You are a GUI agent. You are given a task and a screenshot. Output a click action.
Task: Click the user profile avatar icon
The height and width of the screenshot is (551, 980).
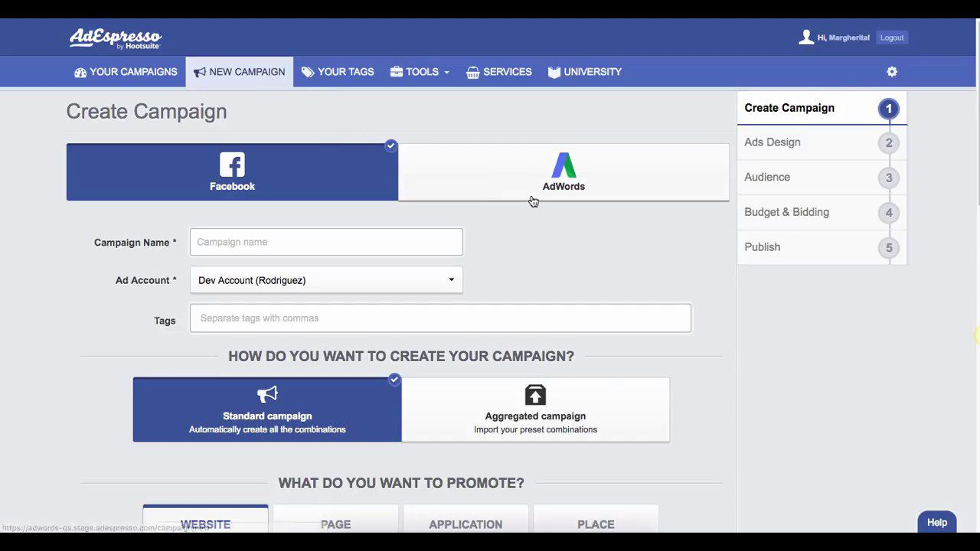(805, 37)
